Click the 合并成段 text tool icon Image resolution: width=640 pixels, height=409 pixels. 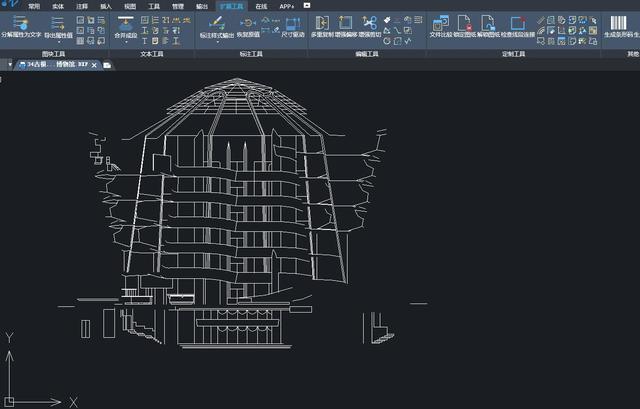click(126, 23)
